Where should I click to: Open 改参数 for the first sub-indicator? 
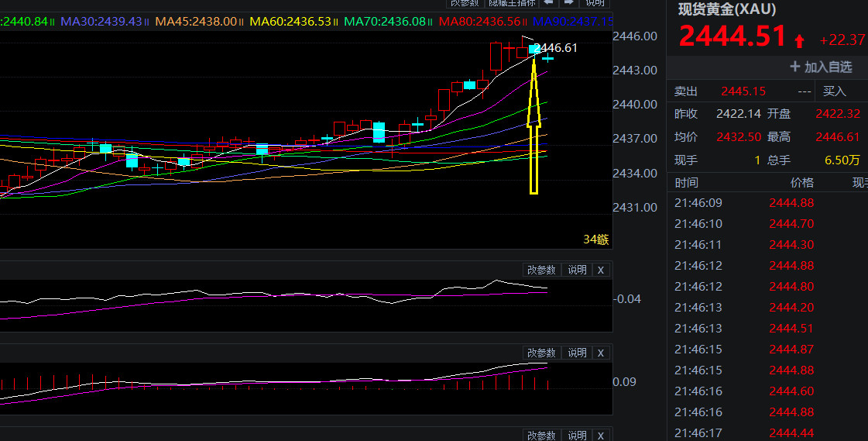click(x=541, y=270)
